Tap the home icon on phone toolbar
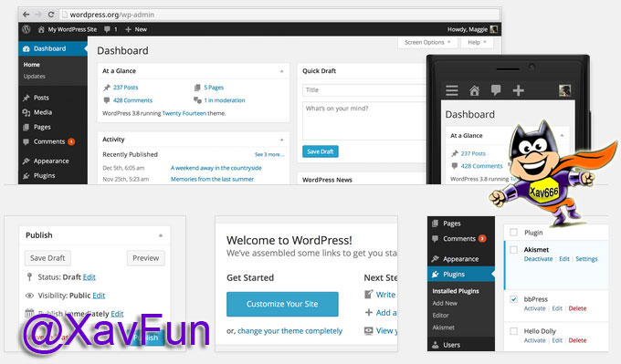 tap(474, 90)
